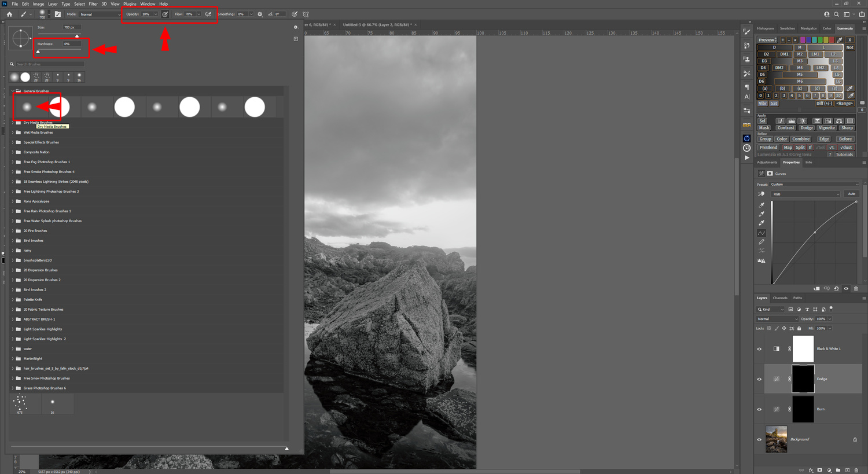Viewport: 868px width, 474px height.
Task: Collapse the General Brushes folder
Action: coord(13,91)
